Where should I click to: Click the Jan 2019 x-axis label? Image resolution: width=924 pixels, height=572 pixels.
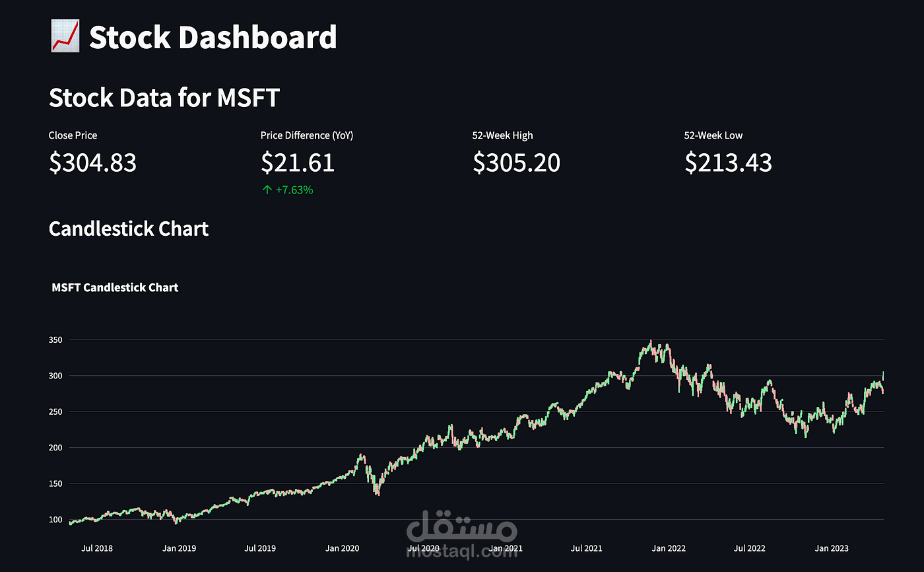179,548
